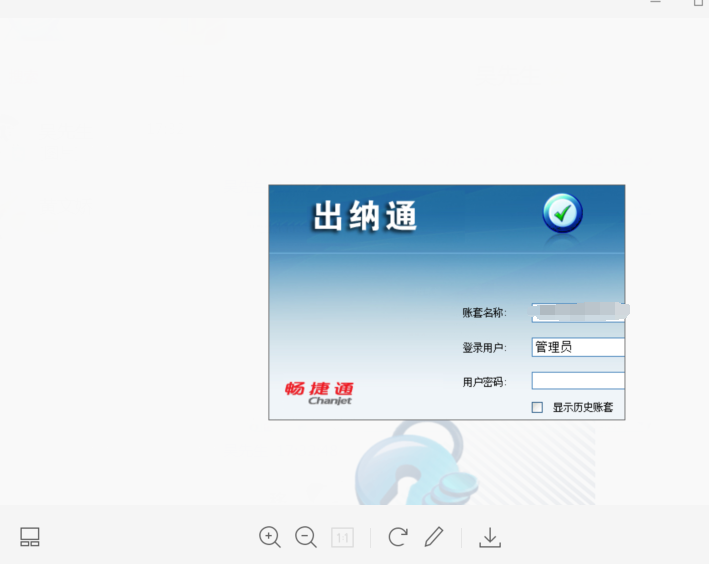The width and height of the screenshot is (709, 564).
Task: Click the 登录用户 field showing 管理员
Action: [x=578, y=347]
